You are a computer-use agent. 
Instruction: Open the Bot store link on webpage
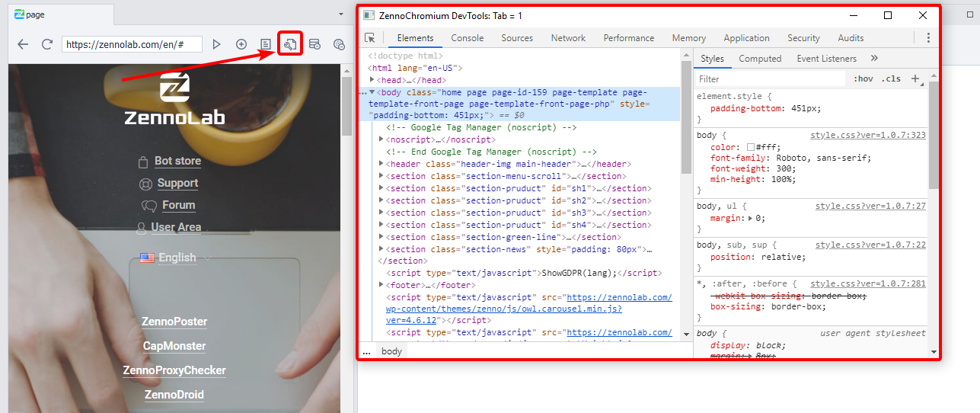[178, 162]
